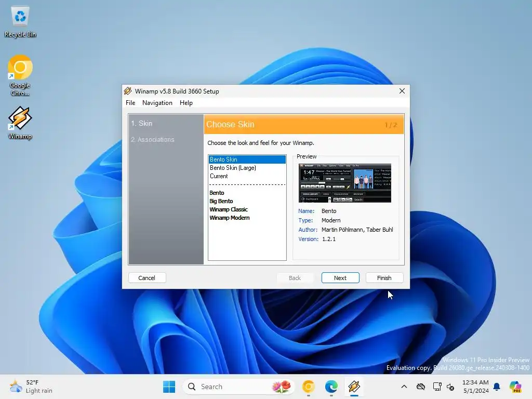This screenshot has height=399, width=532.
Task: Select the Google Chrome desktop shortcut
Action: (20, 75)
